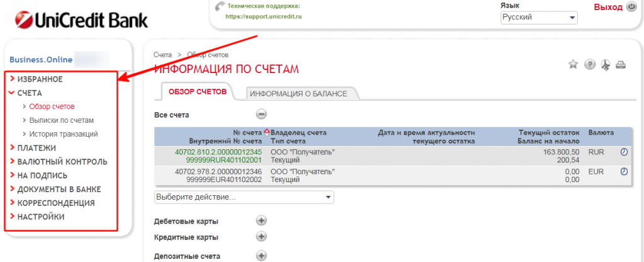
Task: Expand Депозитные счета section
Action: pos(261,256)
